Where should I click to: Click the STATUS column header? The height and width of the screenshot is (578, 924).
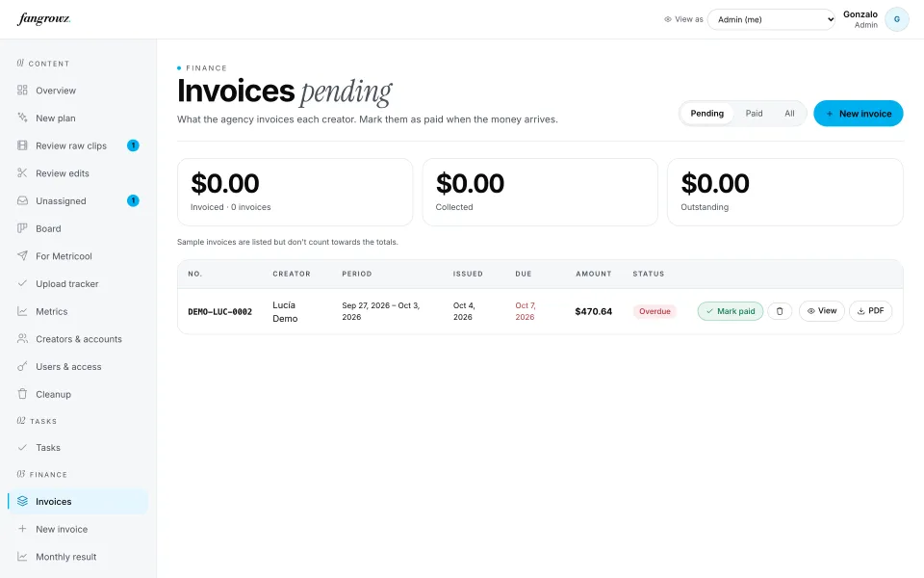tap(648, 274)
